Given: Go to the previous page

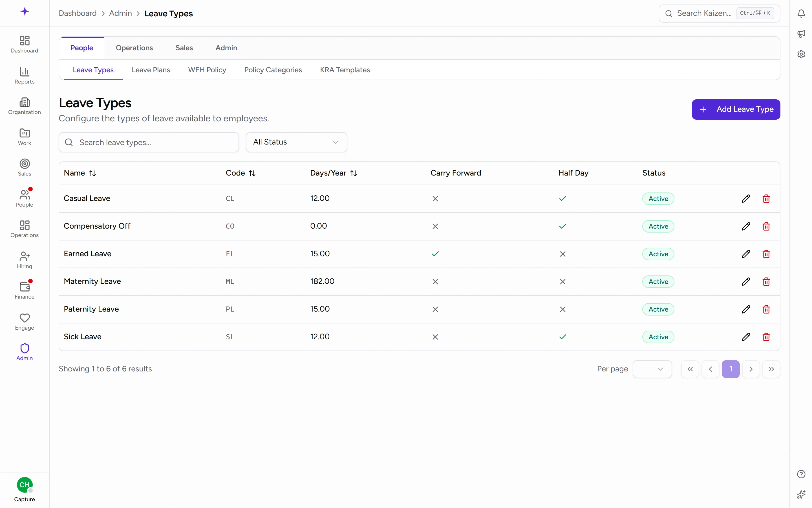Looking at the screenshot, I should [x=710, y=369].
